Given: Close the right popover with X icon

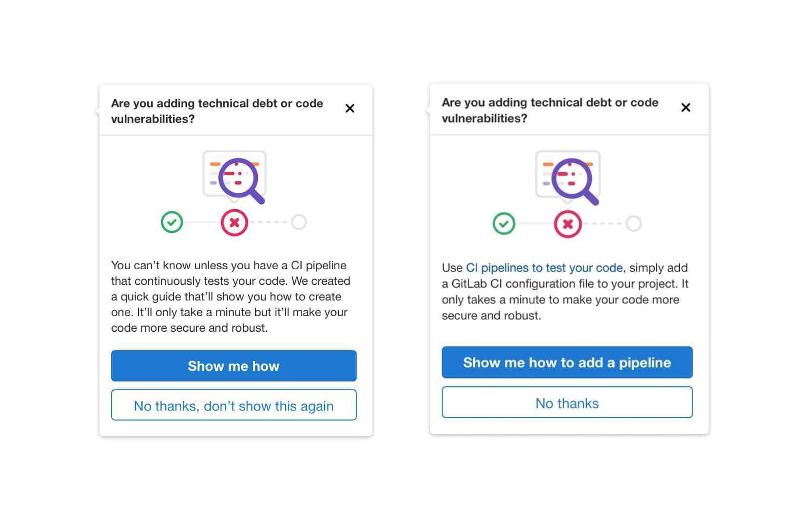Looking at the screenshot, I should click(x=685, y=107).
